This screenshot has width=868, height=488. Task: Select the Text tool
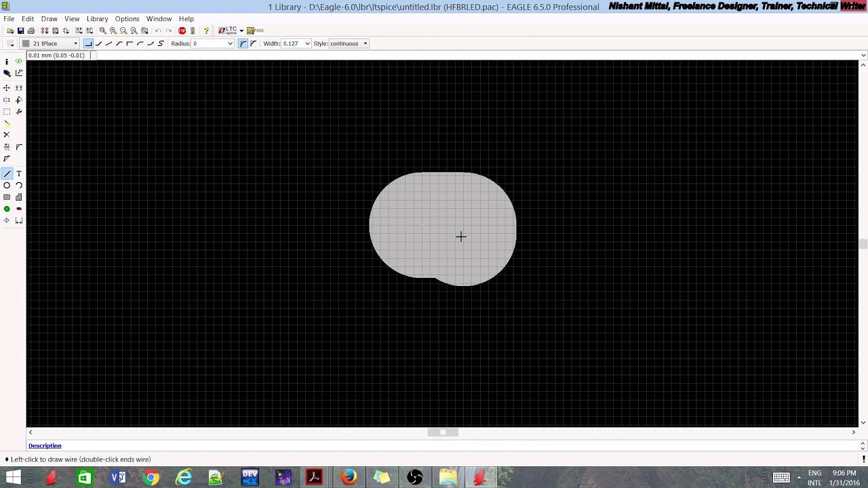click(19, 174)
